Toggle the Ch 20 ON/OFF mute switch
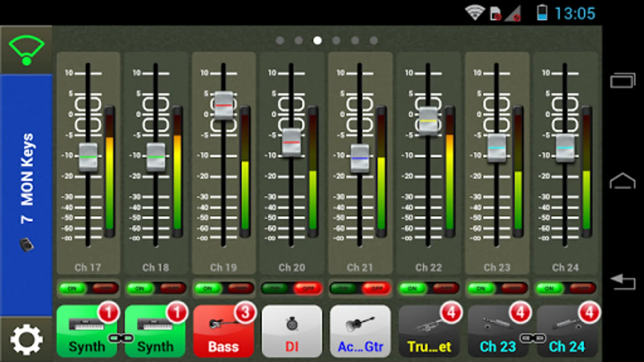644x362 pixels. click(292, 288)
